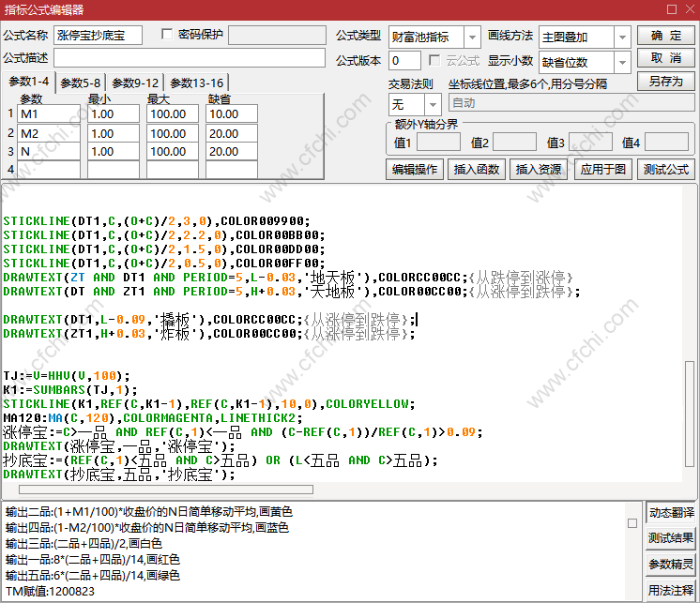This screenshot has height=603, width=700.
Task: Click the 测试公式 button
Action: [665, 170]
